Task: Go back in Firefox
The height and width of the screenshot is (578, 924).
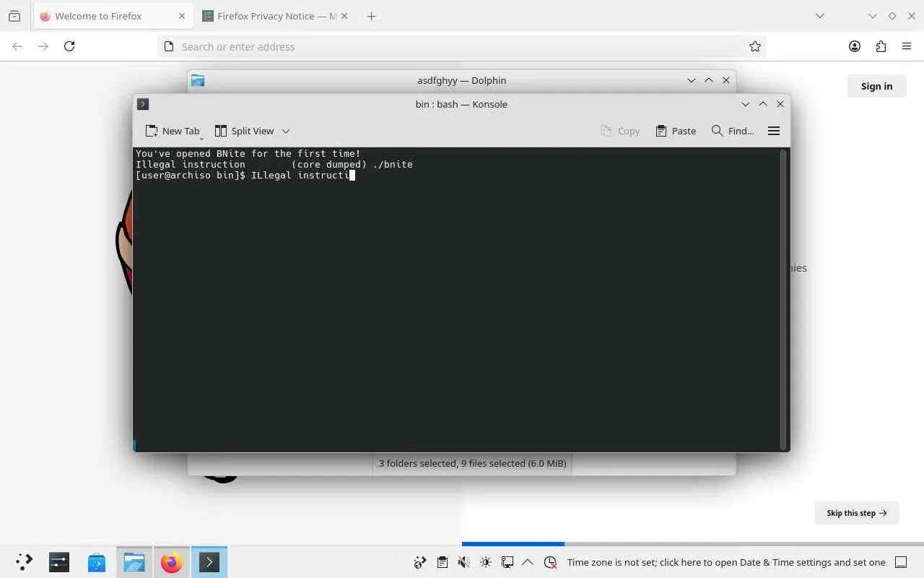Action: [17, 46]
